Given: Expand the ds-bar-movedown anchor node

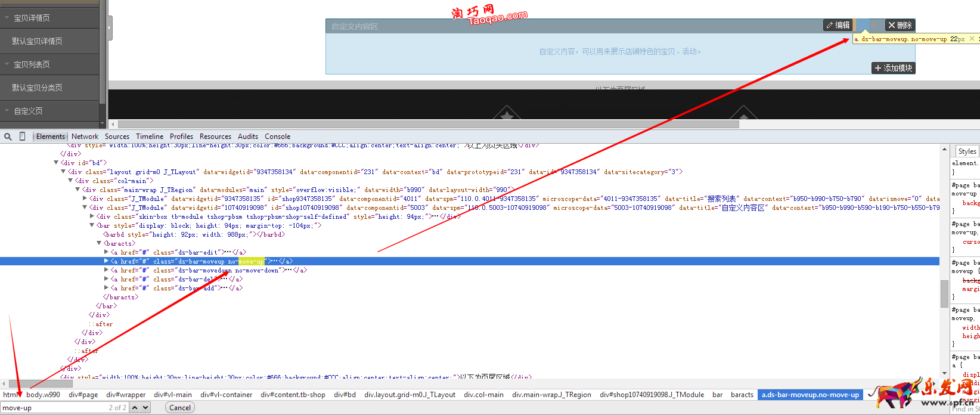Looking at the screenshot, I should (x=107, y=270).
